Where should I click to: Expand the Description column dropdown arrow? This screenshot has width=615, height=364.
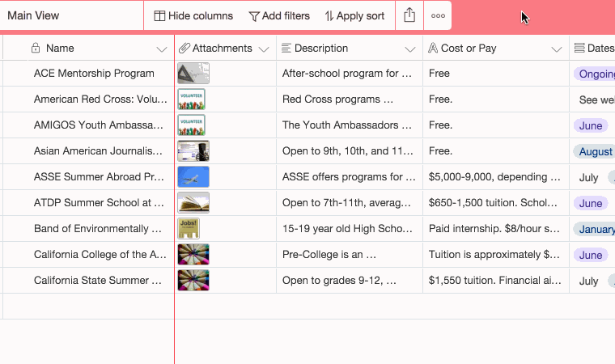pos(410,49)
